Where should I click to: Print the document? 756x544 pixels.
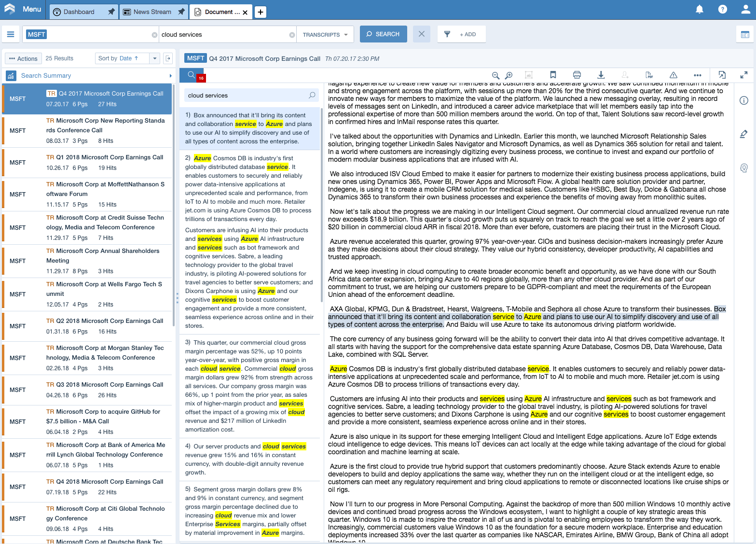577,75
